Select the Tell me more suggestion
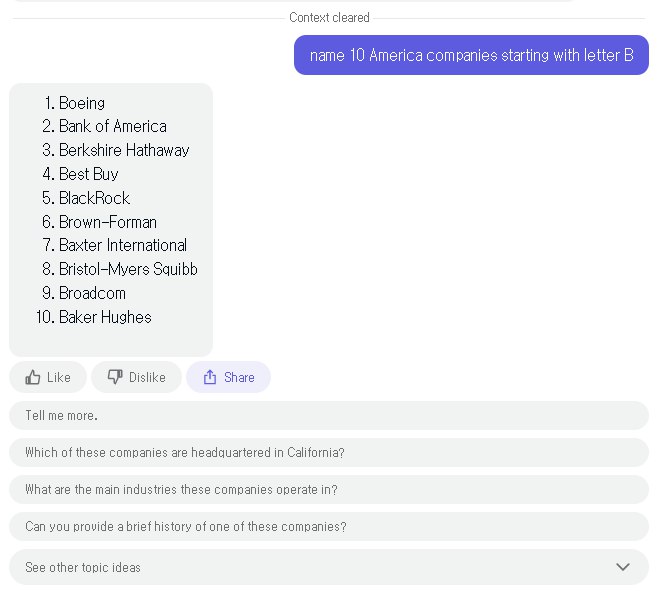The image size is (665, 591). pyautogui.click(x=329, y=415)
